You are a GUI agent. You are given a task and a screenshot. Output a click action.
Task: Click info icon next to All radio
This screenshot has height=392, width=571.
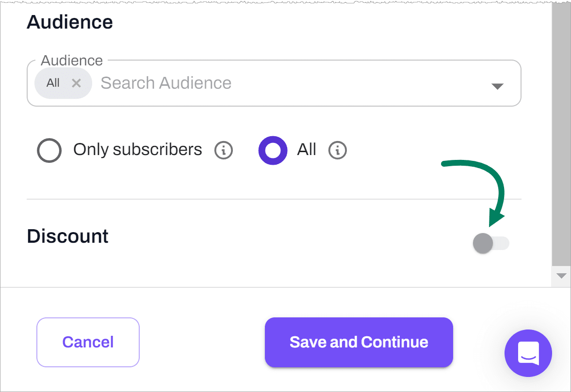pos(338,150)
